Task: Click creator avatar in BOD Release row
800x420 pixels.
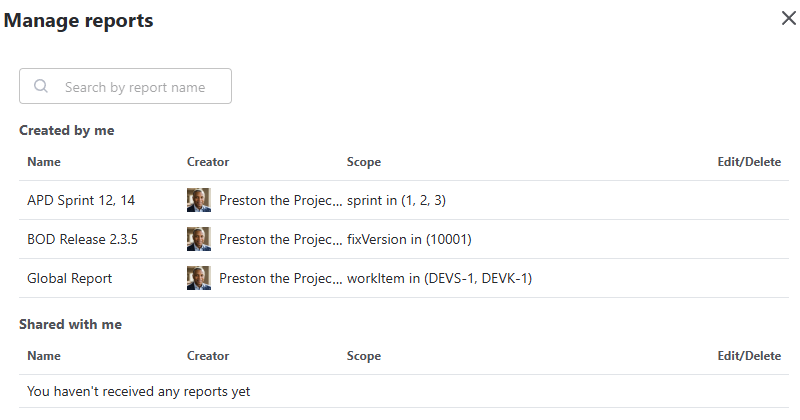Action: pos(199,239)
